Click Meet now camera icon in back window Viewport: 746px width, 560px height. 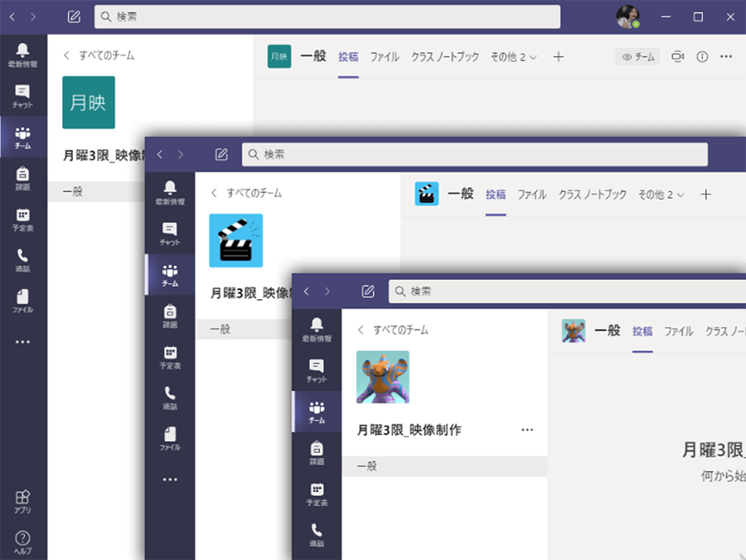(677, 56)
